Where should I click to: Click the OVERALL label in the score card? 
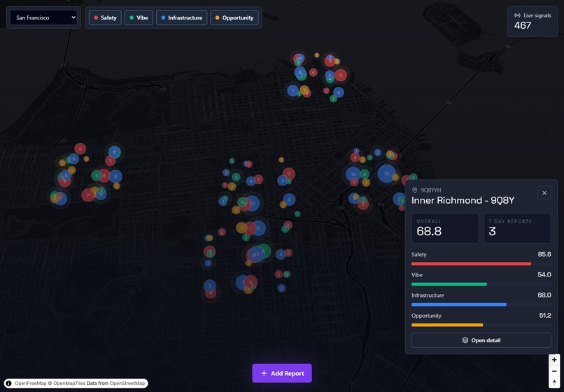click(429, 221)
